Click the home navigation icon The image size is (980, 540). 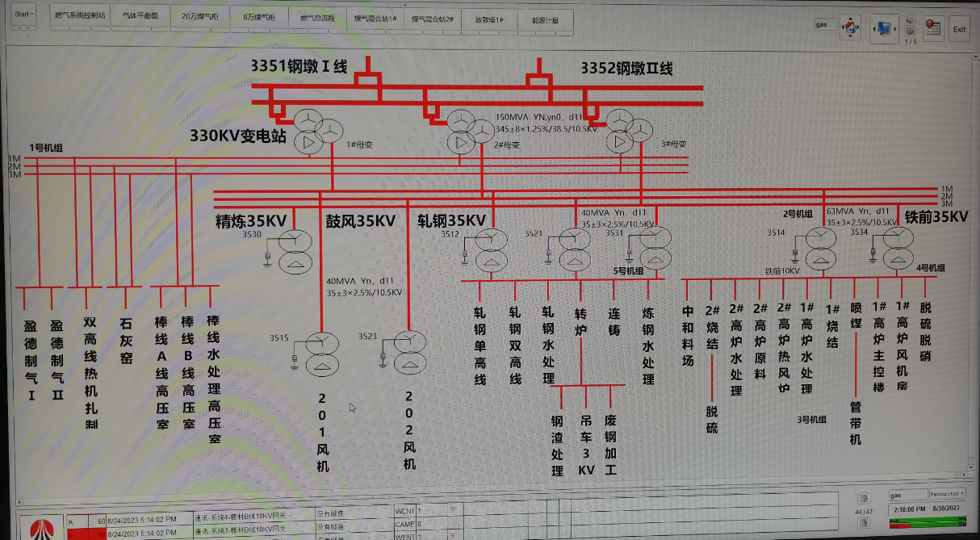click(x=850, y=27)
